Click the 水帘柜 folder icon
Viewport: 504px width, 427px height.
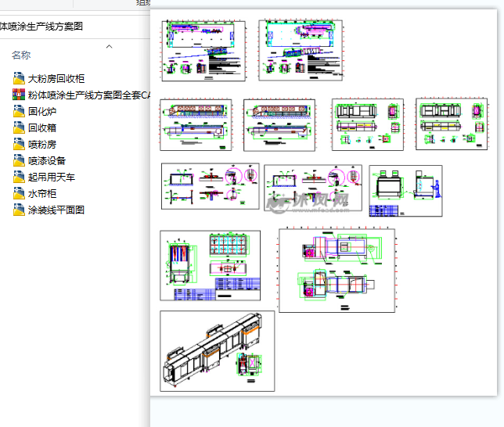click(19, 193)
